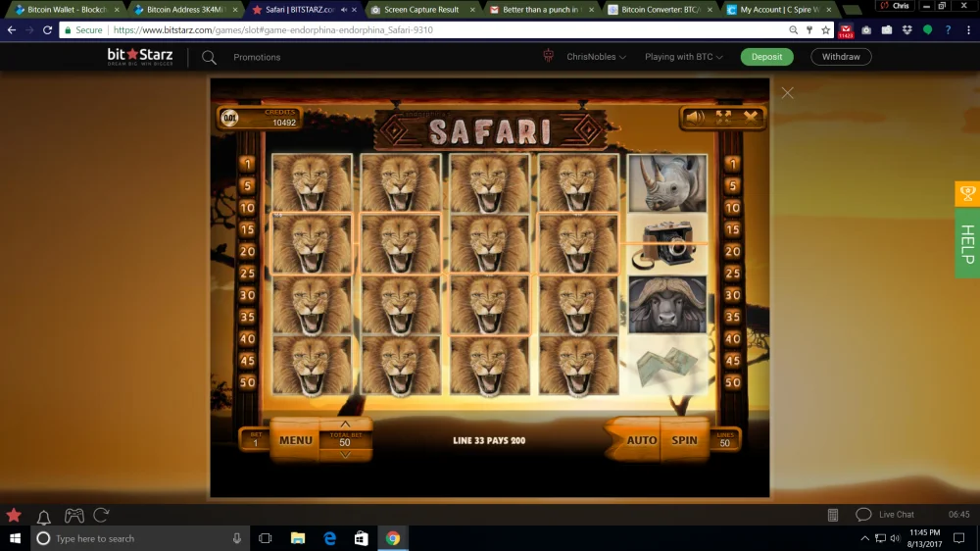The height and width of the screenshot is (551, 980).
Task: Click the camera symbol on the reel
Action: tap(667, 244)
